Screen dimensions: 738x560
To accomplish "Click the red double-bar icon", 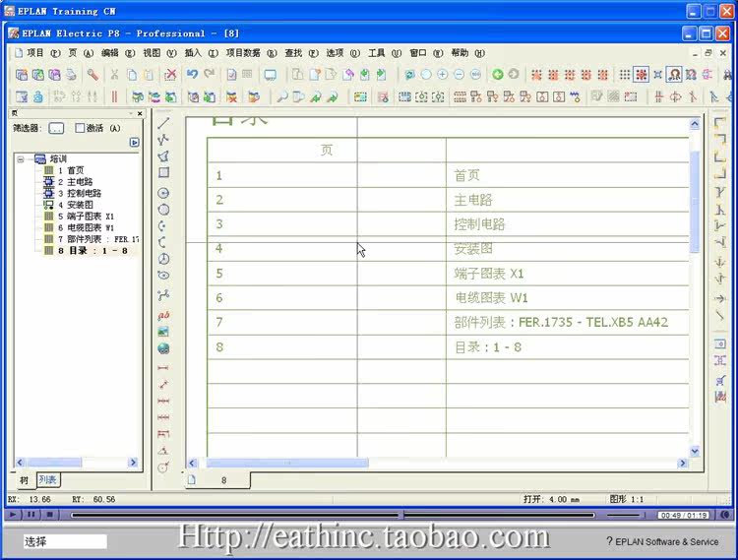I will [114, 96].
